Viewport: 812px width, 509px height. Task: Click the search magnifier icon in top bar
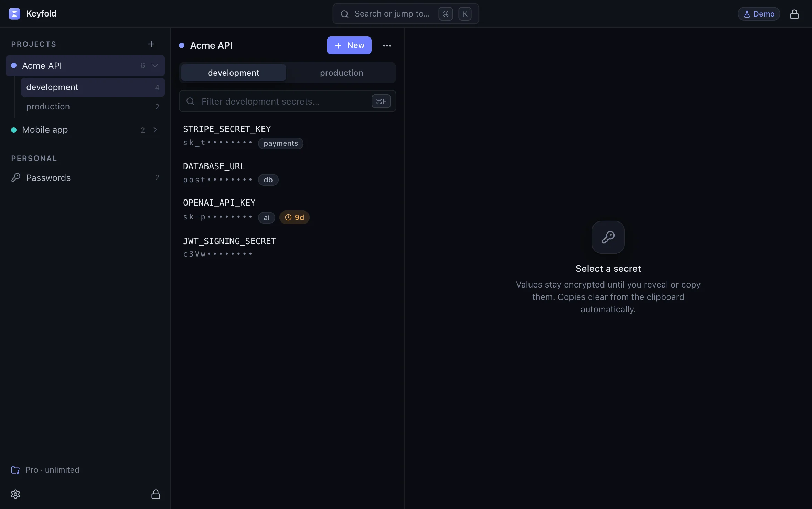point(344,14)
